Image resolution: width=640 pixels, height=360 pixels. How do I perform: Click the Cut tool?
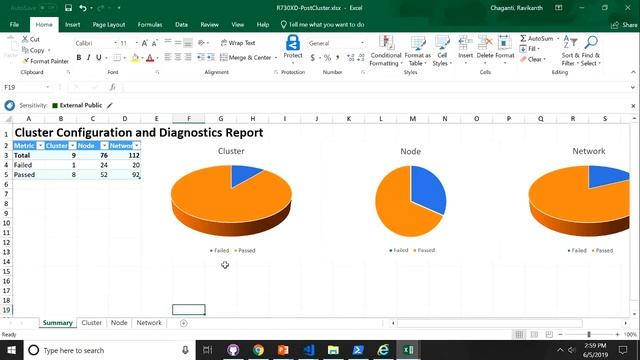pos(31,39)
